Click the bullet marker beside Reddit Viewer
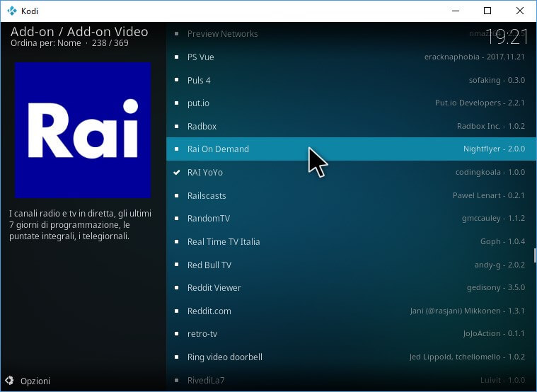The height and width of the screenshot is (392, 537). [x=177, y=287]
